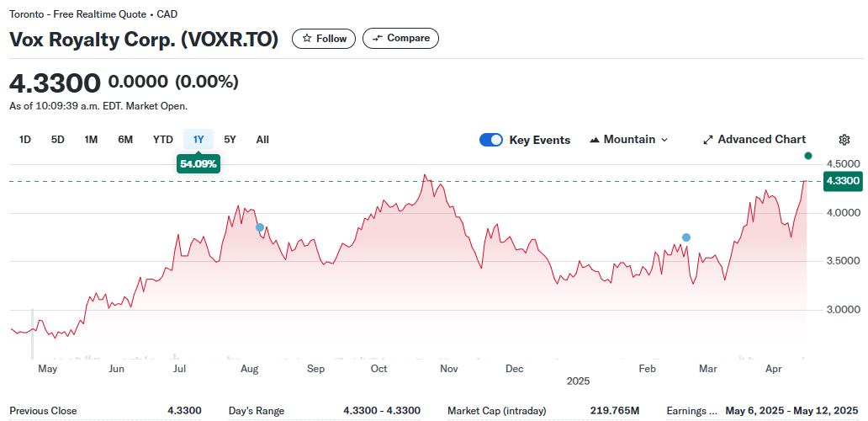The image size is (868, 421).
Task: Click the 3.5000 axis label
Action: click(844, 261)
